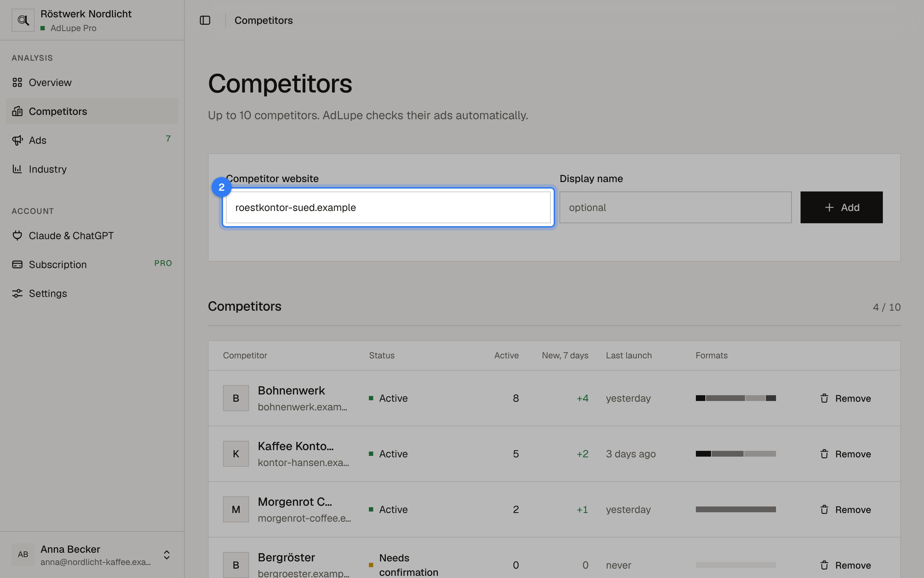Click the Settings sliders icon
The image size is (924, 578).
[17, 293]
